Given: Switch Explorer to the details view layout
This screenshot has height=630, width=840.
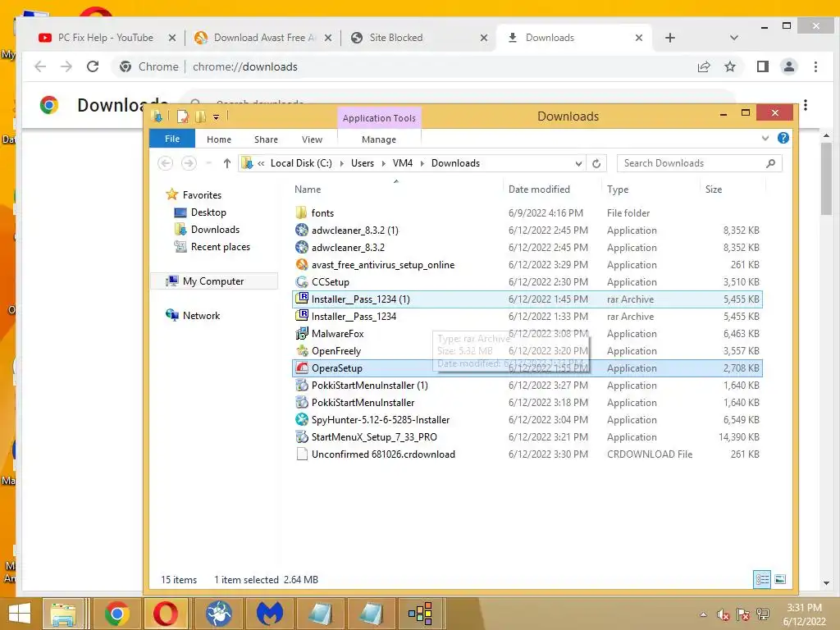Looking at the screenshot, I should [x=762, y=579].
